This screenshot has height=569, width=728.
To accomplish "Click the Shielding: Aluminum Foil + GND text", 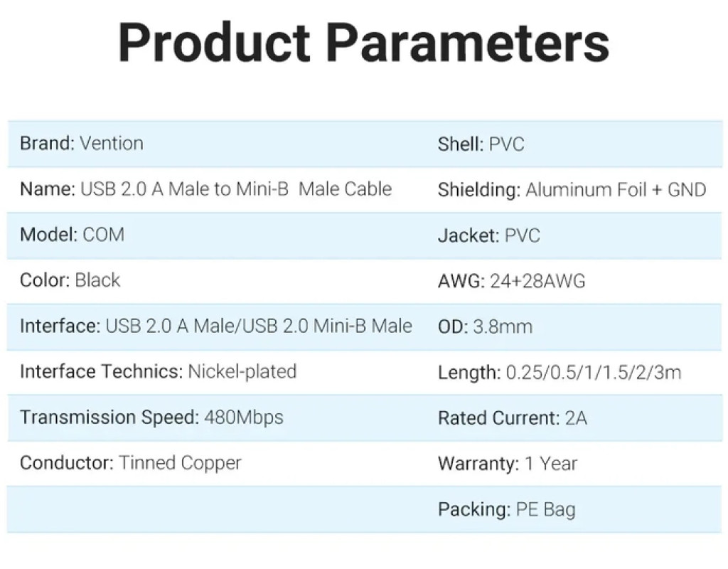I will (572, 190).
